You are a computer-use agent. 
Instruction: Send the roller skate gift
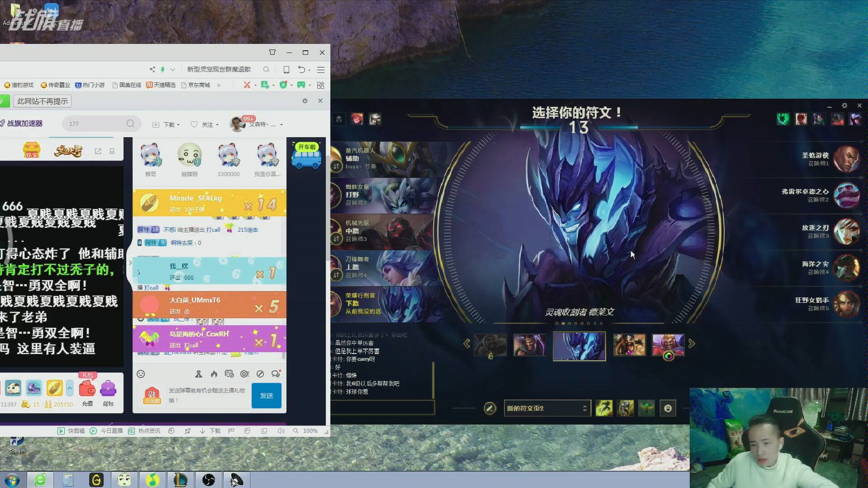tap(33, 388)
